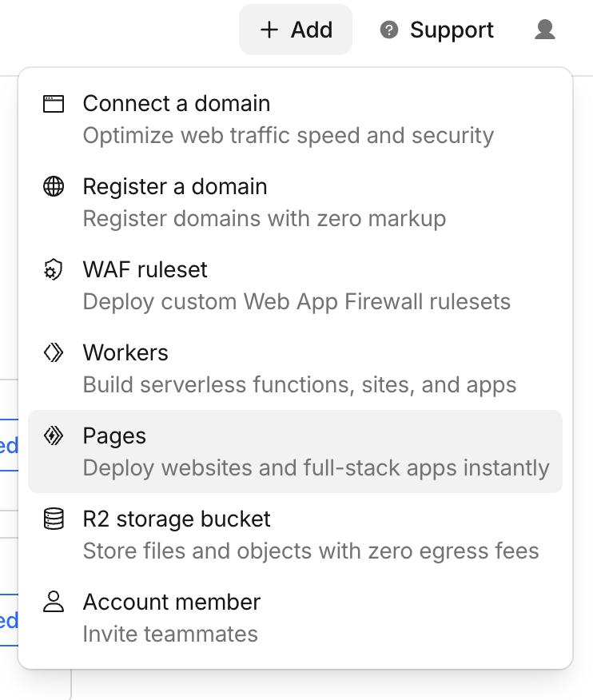Click the Support question mark icon
Image resolution: width=593 pixels, height=700 pixels.
pos(389,30)
